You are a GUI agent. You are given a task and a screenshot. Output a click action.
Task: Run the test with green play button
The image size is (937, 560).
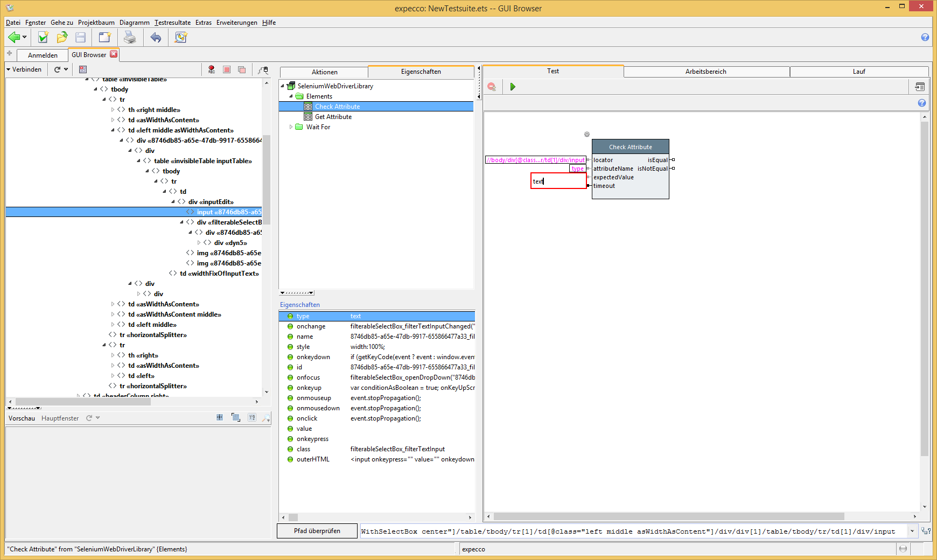click(513, 87)
